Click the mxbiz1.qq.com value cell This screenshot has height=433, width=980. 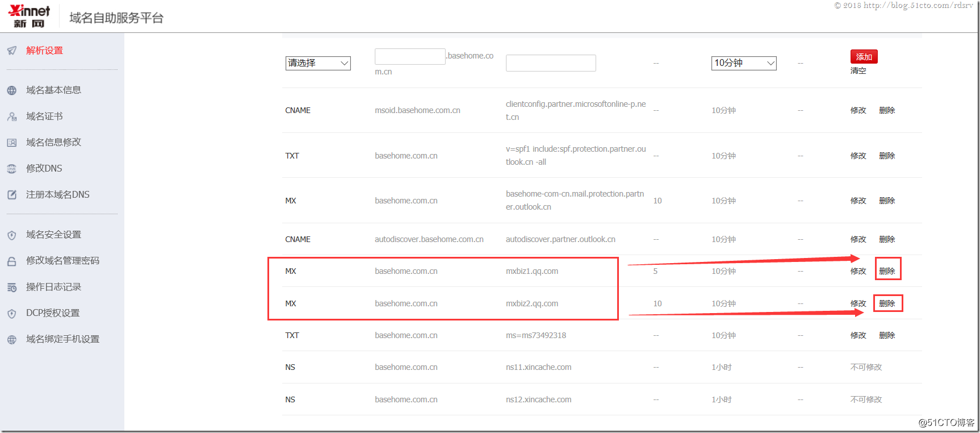tap(532, 271)
